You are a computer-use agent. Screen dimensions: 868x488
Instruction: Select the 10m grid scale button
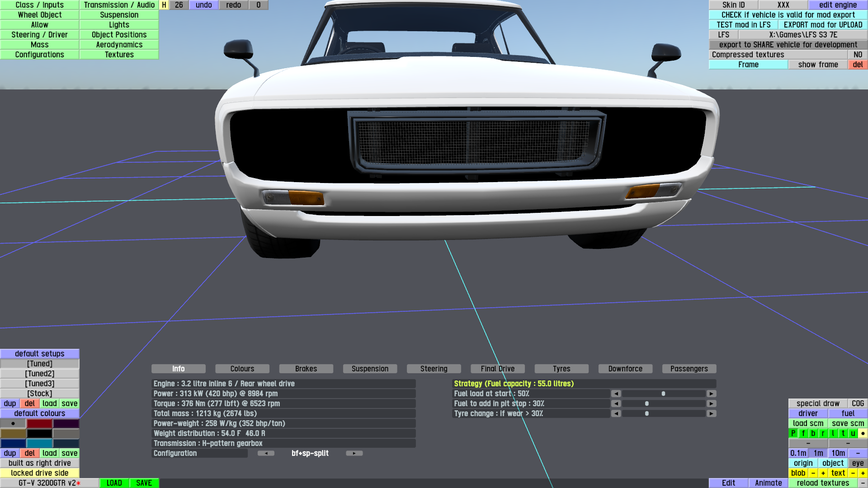point(838,453)
